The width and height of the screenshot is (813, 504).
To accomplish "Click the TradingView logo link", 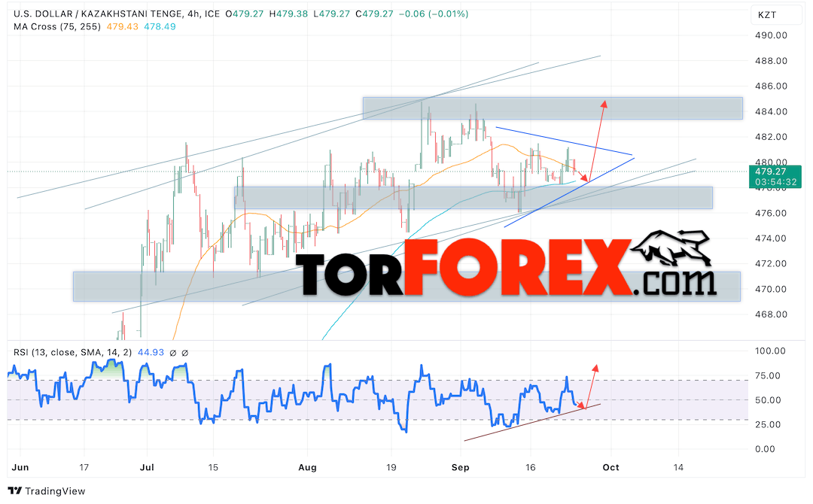I will 47,491.
